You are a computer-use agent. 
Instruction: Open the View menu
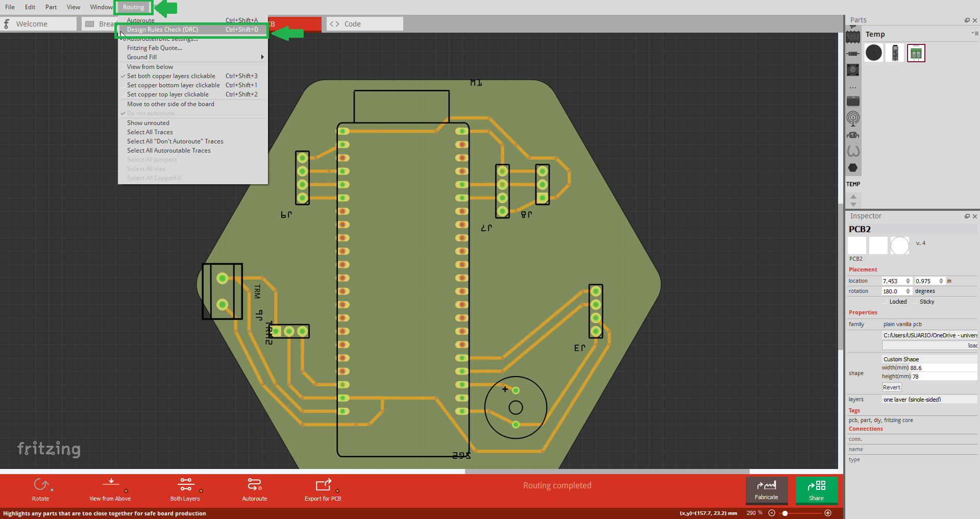(73, 7)
